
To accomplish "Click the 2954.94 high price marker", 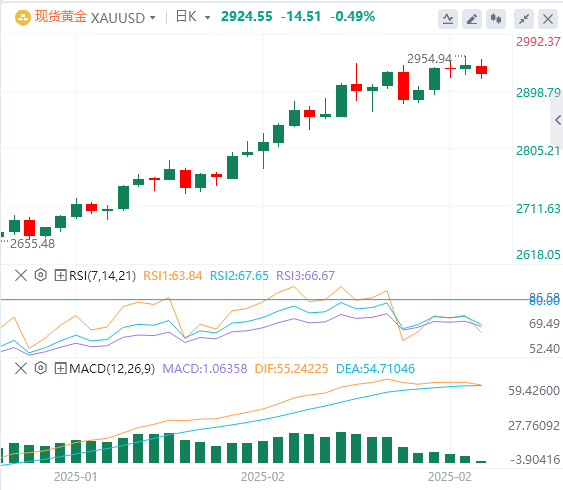I will click(x=429, y=59).
